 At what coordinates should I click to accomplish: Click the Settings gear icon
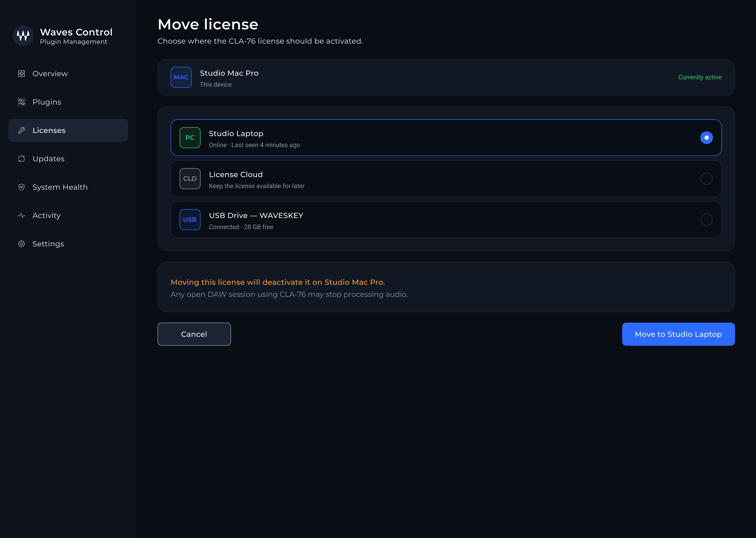point(22,244)
